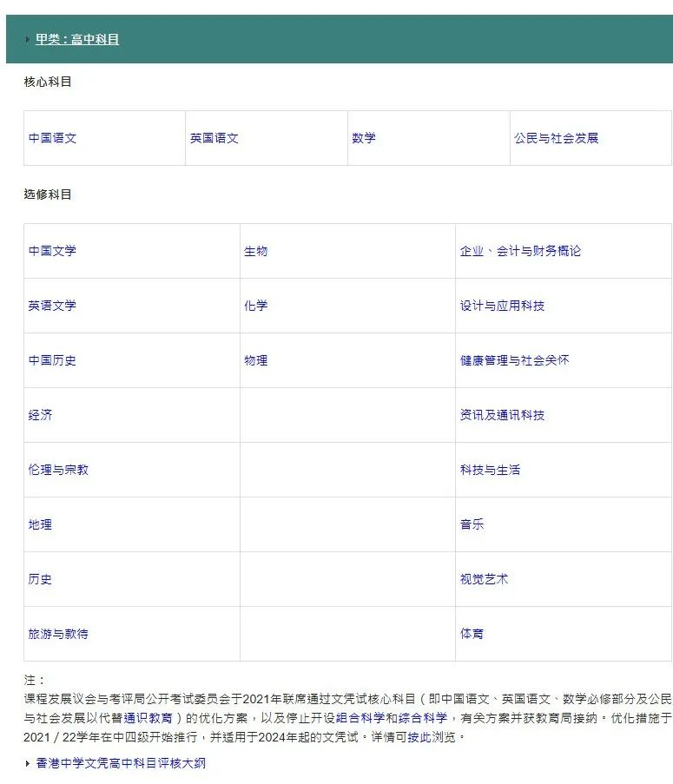Expand the 甲类：高中科目 header
This screenshot has height=784, width=673.
(x=77, y=39)
